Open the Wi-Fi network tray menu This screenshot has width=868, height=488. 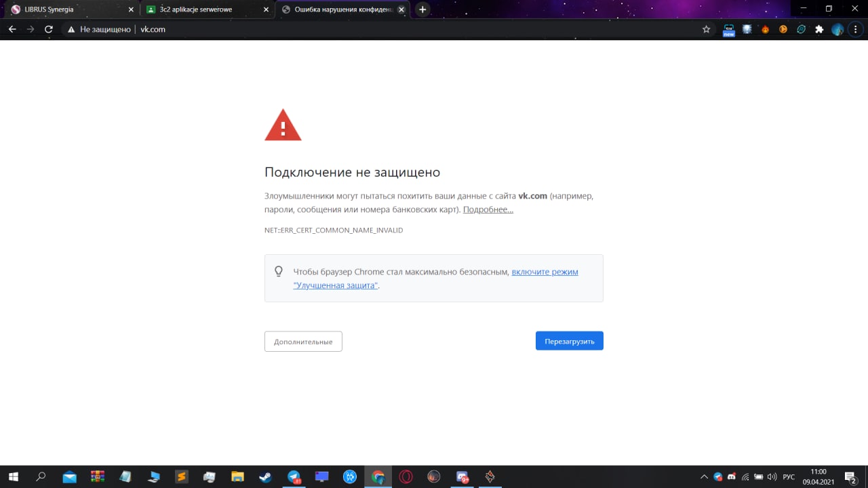745,477
